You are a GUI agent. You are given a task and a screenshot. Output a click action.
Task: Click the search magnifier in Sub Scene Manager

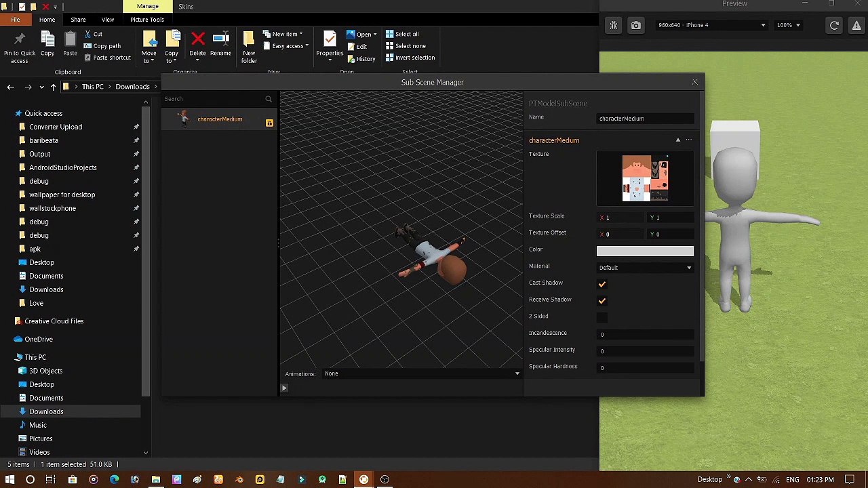tap(269, 99)
